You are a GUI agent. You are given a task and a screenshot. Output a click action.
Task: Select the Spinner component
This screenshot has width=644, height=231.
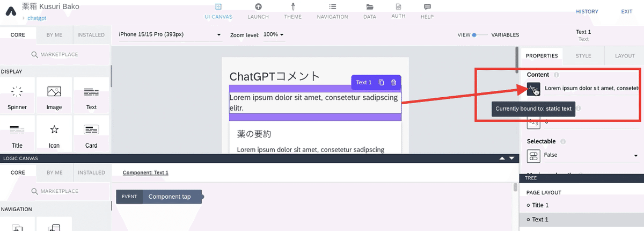click(17, 96)
